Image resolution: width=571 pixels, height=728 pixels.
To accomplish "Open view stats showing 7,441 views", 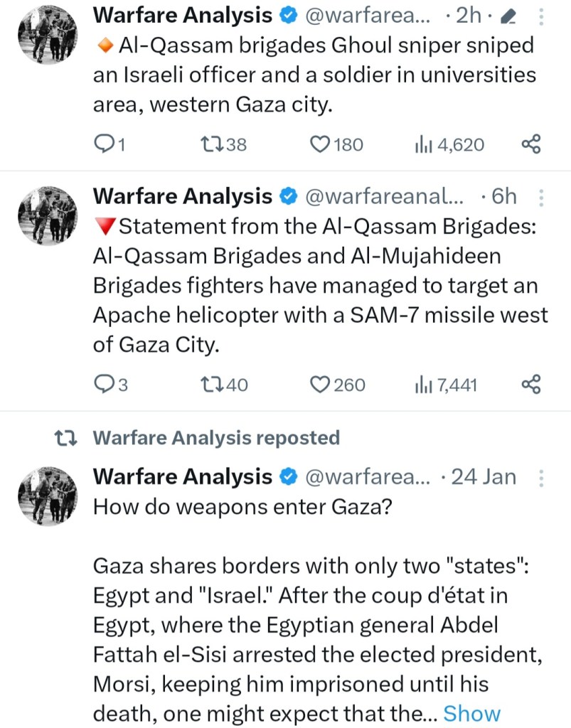I will [446, 385].
